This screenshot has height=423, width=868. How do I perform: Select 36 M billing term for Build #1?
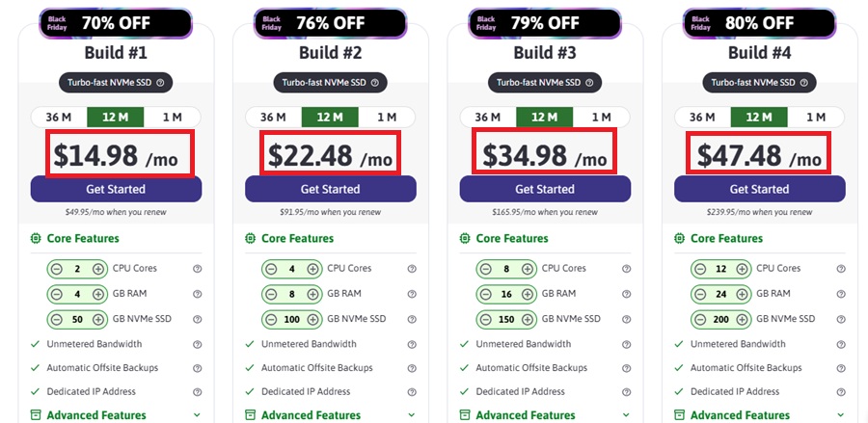click(59, 118)
